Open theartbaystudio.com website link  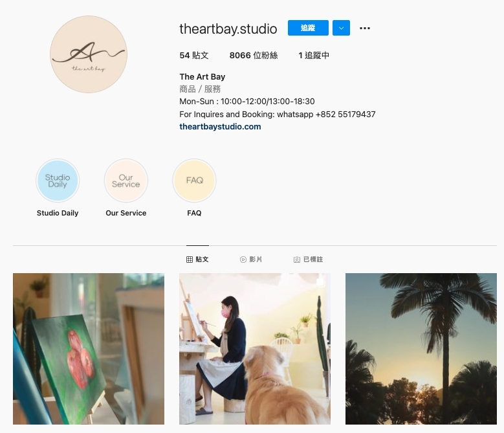point(220,127)
